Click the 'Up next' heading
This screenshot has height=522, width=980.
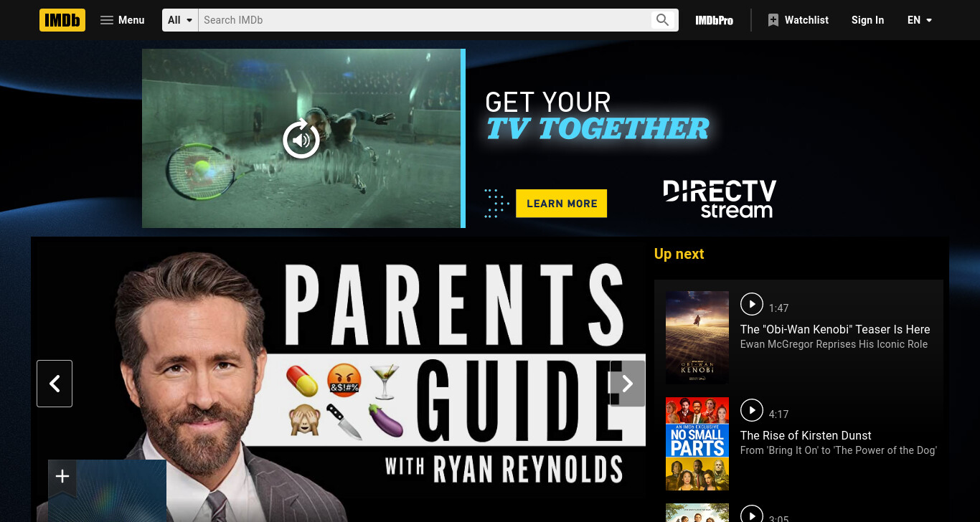click(x=679, y=254)
